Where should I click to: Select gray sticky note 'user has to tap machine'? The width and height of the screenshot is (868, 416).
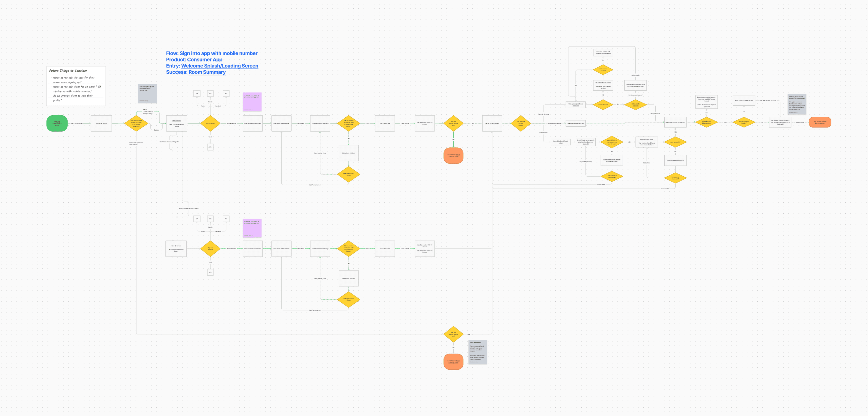(x=797, y=104)
